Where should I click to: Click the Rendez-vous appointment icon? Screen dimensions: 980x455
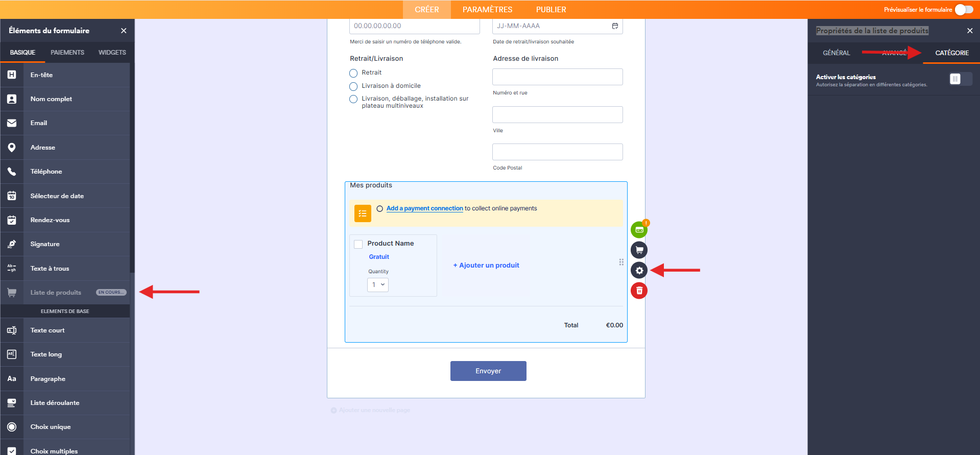[12, 220]
